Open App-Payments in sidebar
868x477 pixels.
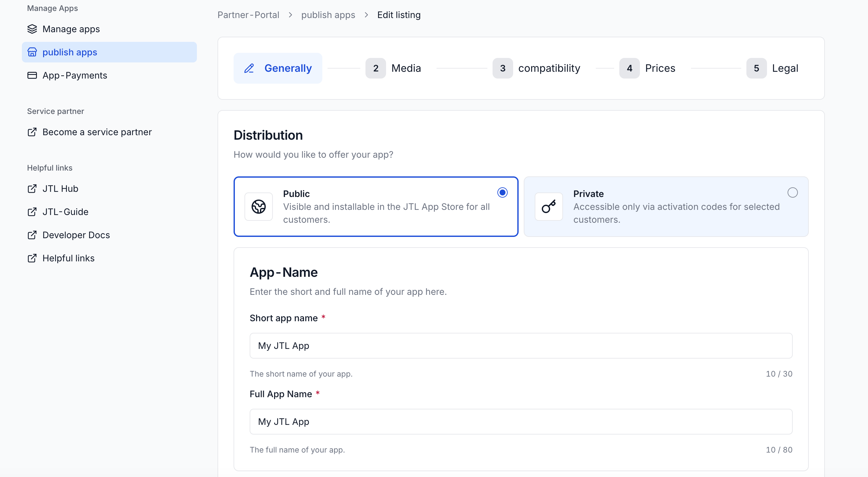click(109, 75)
